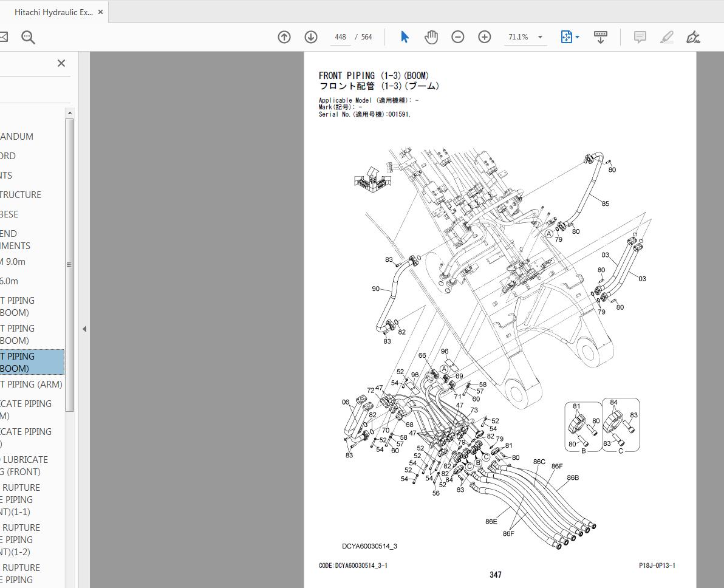Open the fit page options tool
This screenshot has width=724, height=588.
coord(567,37)
